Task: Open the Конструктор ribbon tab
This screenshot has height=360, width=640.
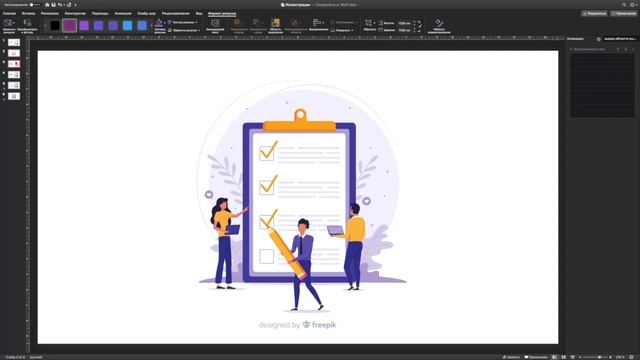Action: [x=75, y=13]
